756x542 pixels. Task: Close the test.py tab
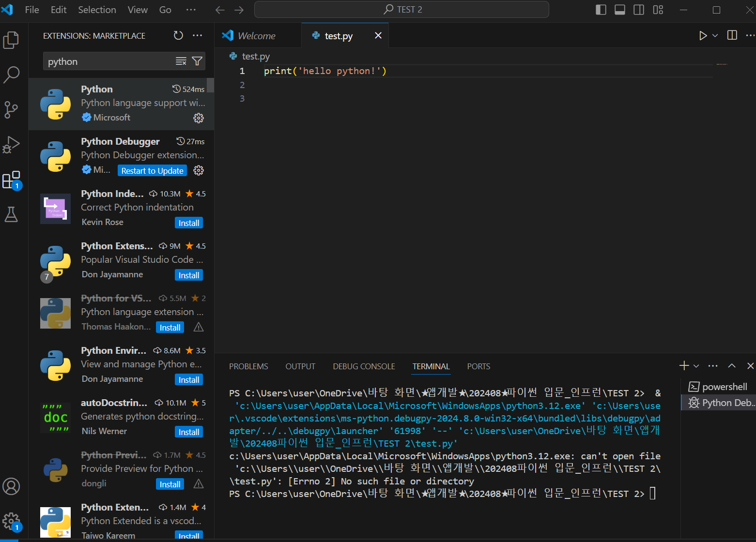coord(378,35)
